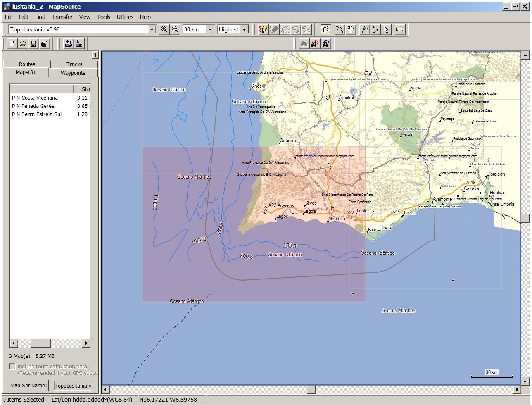This screenshot has height=405, width=532.
Task: Activate the Map selection tool
Action: tap(326, 29)
